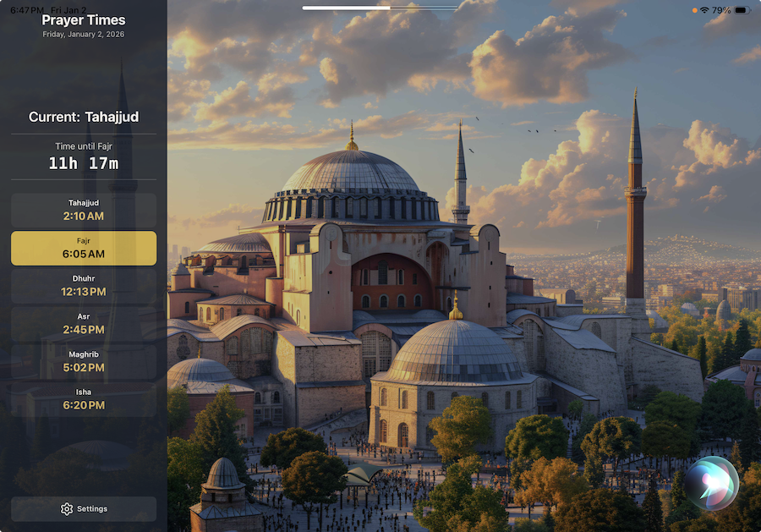Viewport: 761px width, 532px height.
Task: Click the Prayer Times title heading
Action: click(x=83, y=19)
